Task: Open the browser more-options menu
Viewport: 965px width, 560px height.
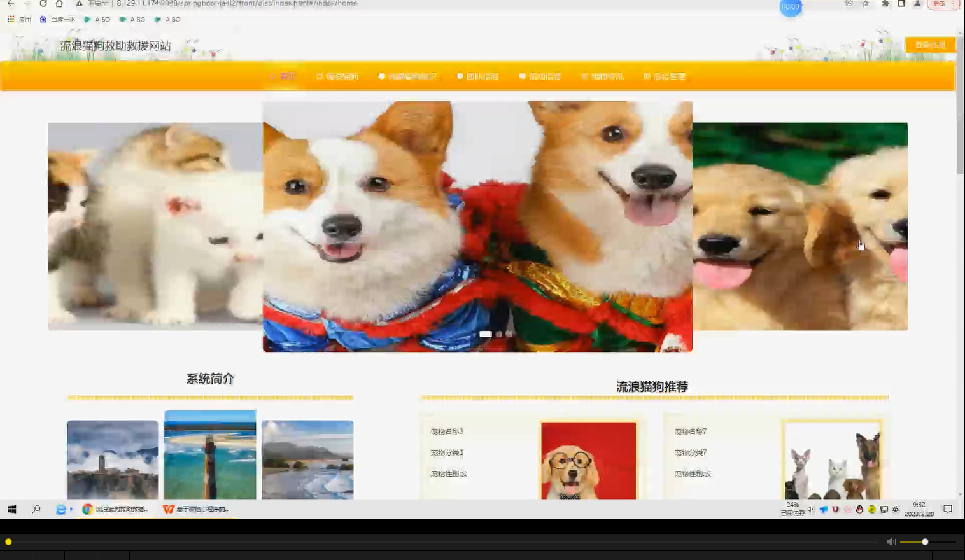Action: pos(954,4)
